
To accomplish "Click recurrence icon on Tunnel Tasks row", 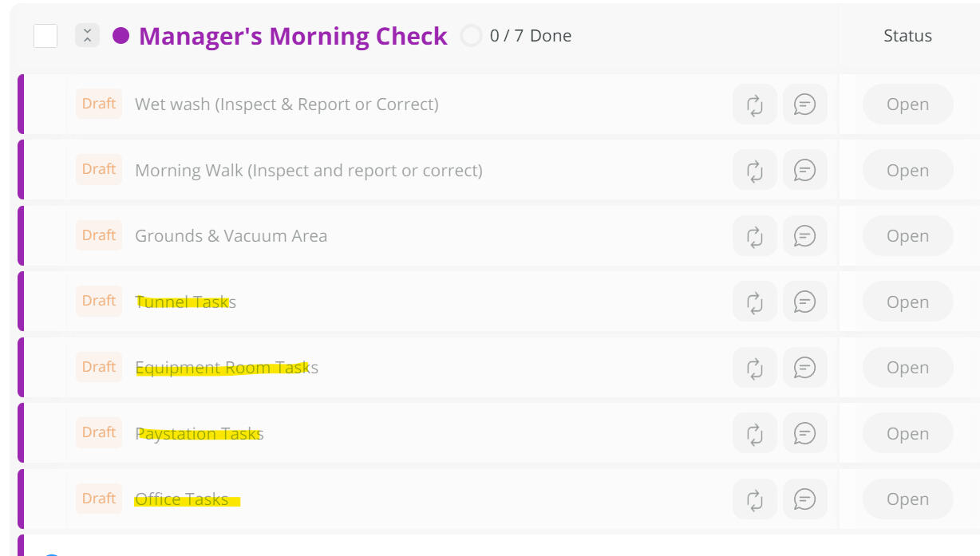I will click(x=754, y=302).
